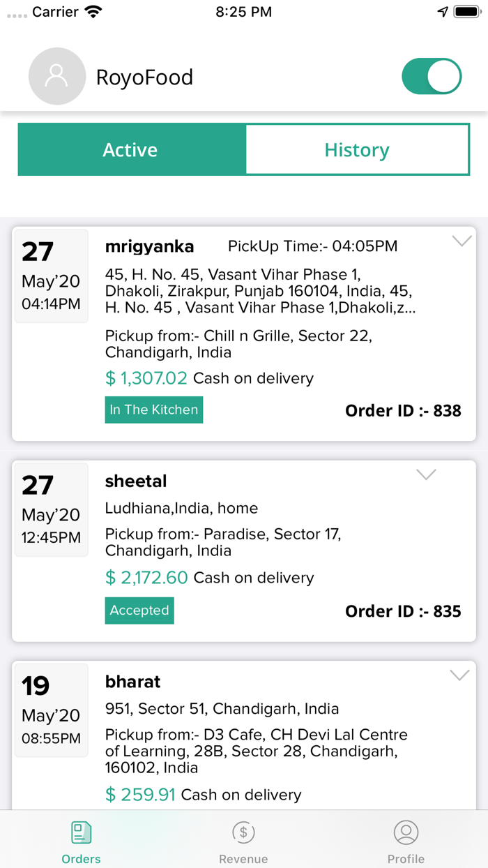Screen dimensions: 488x868
Task: Tap the RoyoFood profile avatar icon
Action: (57, 77)
